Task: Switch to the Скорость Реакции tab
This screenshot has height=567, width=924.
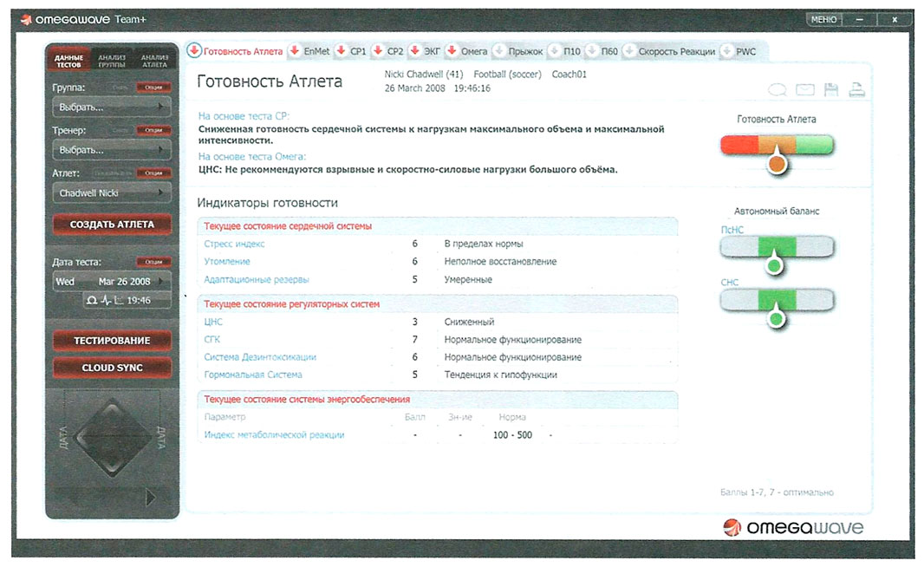Action: point(675,52)
